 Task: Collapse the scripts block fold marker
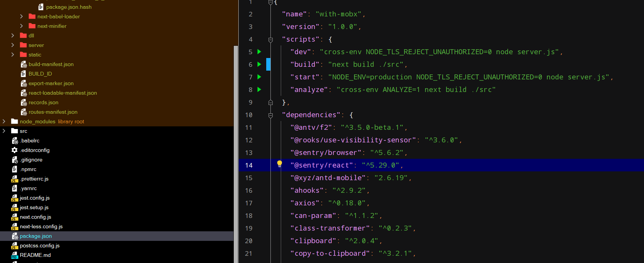[270, 39]
